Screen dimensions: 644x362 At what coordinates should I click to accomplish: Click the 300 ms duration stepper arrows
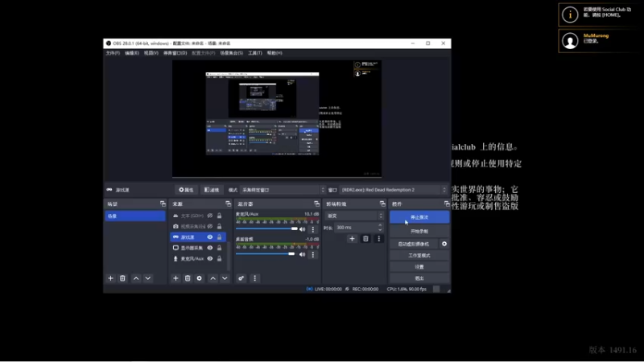pos(380,228)
